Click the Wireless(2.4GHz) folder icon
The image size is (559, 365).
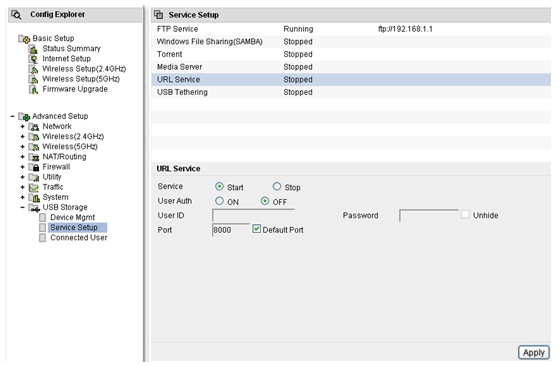(34, 137)
